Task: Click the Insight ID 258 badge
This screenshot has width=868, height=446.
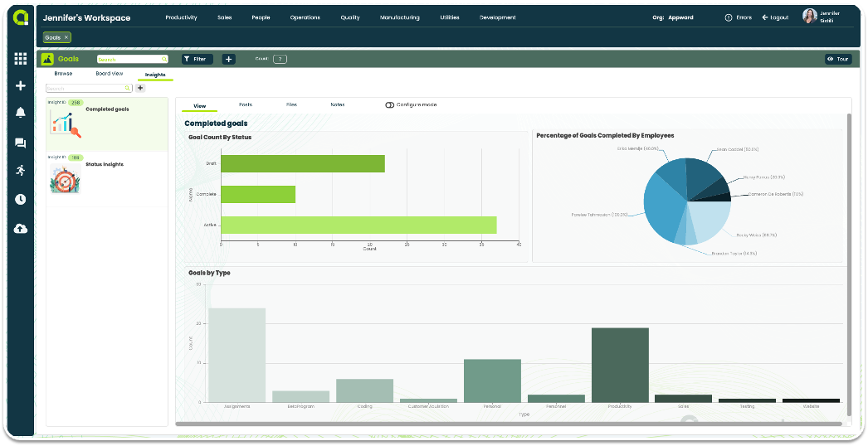Action: (x=76, y=102)
